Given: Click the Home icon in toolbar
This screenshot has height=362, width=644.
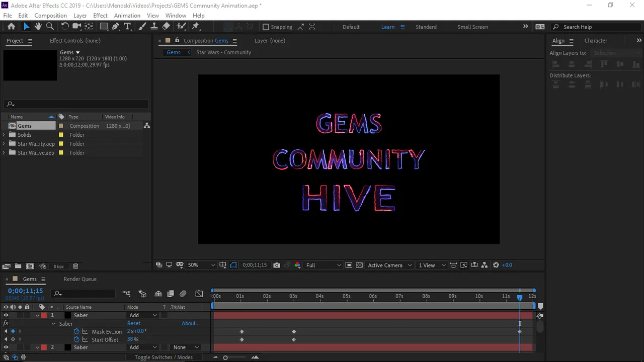Looking at the screenshot, I should 11,27.
